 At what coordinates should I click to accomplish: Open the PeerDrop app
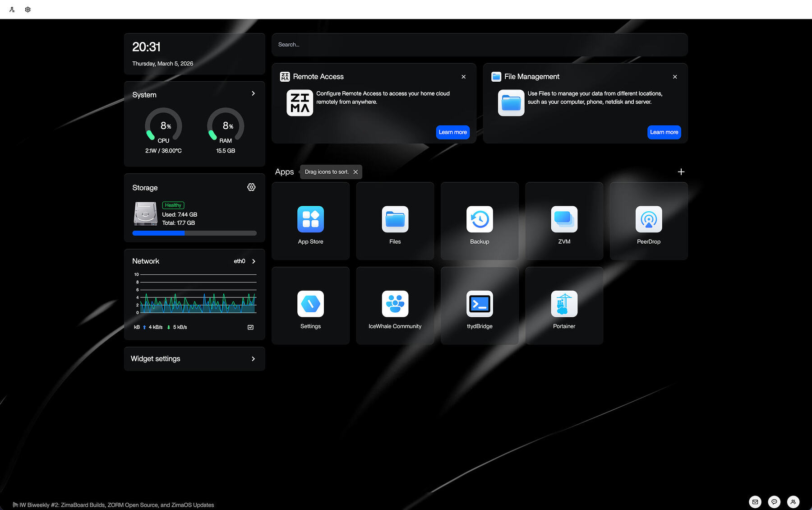[648, 220]
